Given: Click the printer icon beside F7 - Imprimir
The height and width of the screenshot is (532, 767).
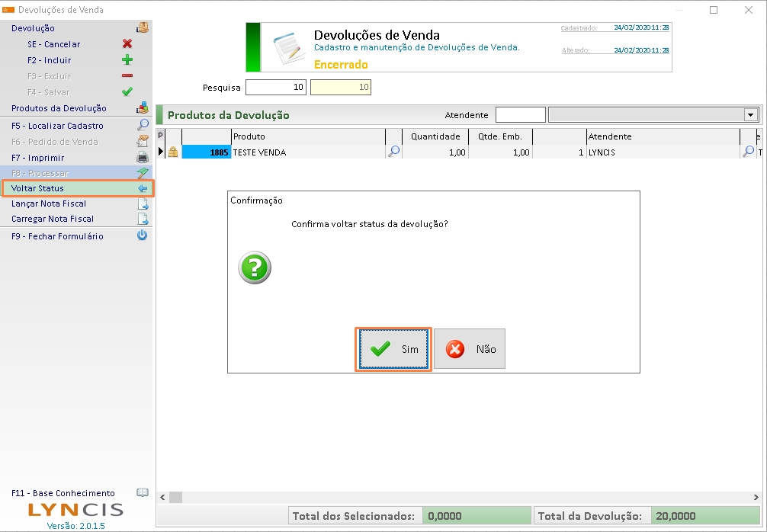Looking at the screenshot, I should 142,158.
